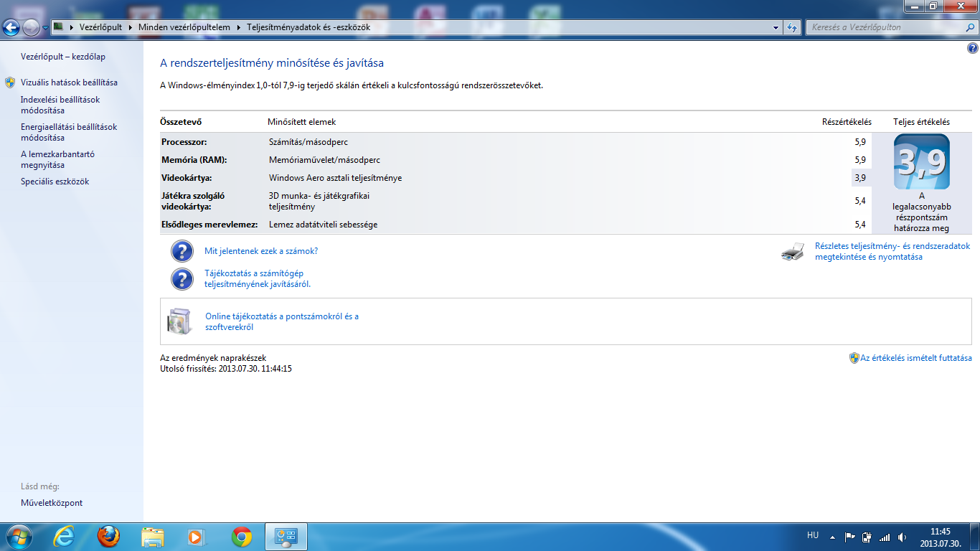Viewport: 980px width, 551px height.
Task: Go back with the blue Back arrow
Action: [x=11, y=27]
